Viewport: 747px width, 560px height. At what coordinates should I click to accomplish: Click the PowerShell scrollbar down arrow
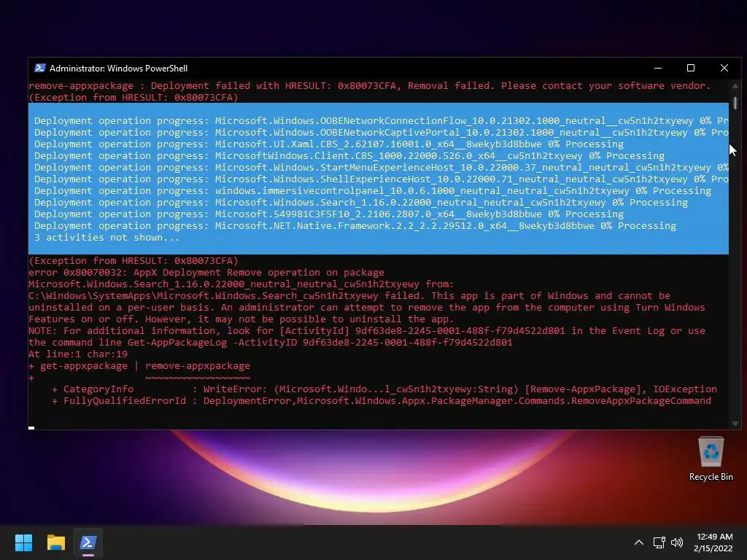coord(735,424)
